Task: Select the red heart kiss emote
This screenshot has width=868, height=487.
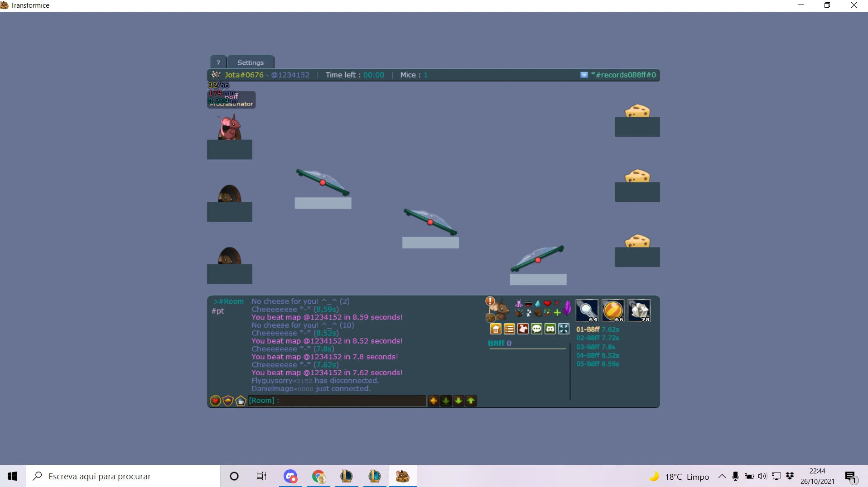Action: [547, 304]
